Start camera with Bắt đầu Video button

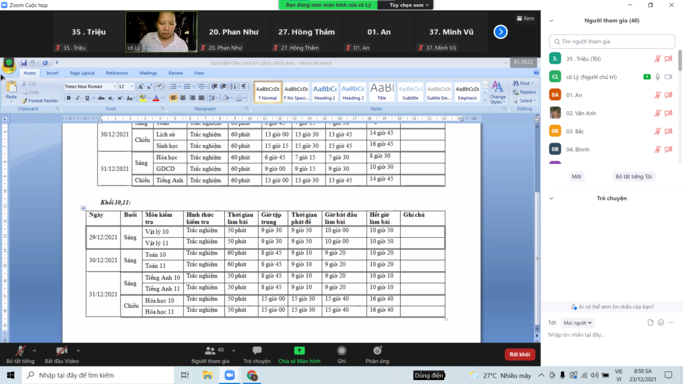point(62,354)
